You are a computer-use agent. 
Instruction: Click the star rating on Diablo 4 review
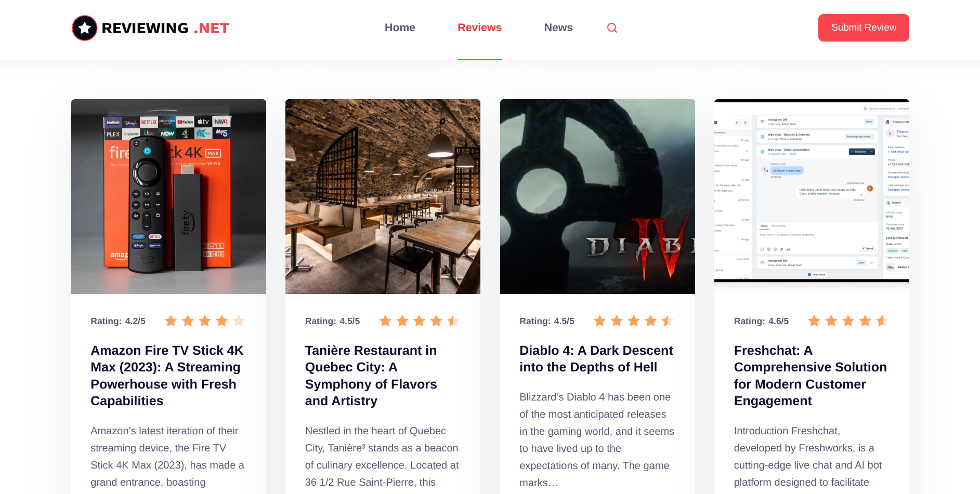pos(633,321)
